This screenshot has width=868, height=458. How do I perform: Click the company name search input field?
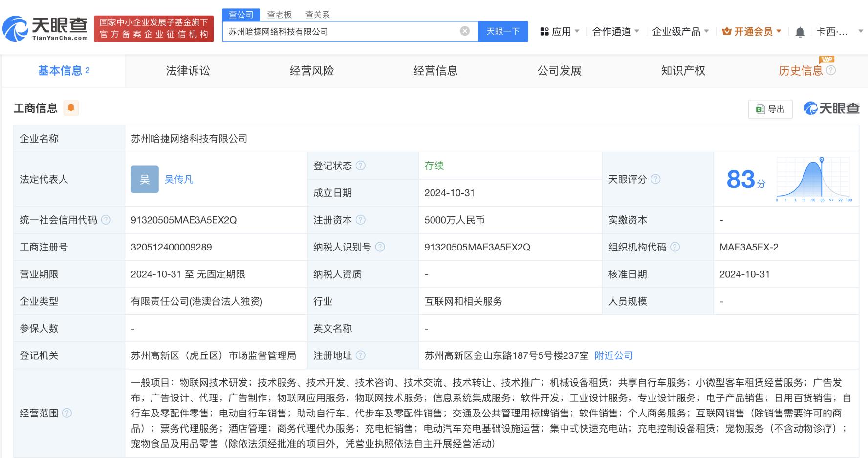pos(342,32)
